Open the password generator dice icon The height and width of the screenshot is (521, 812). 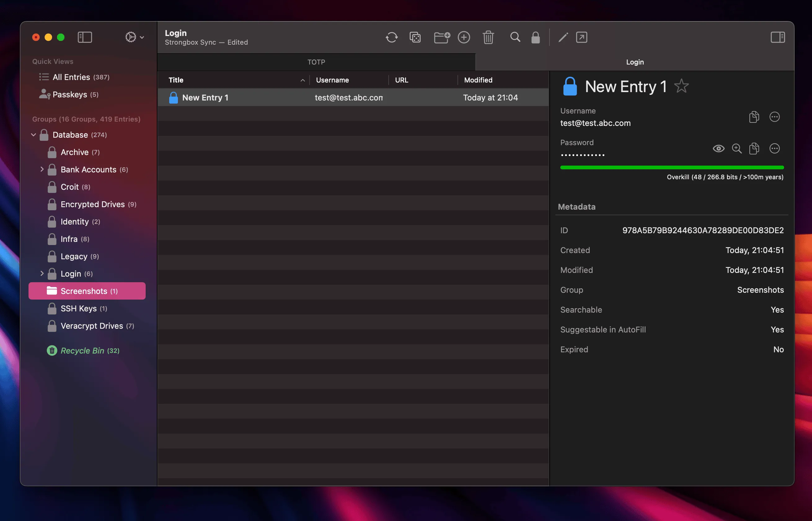415,38
